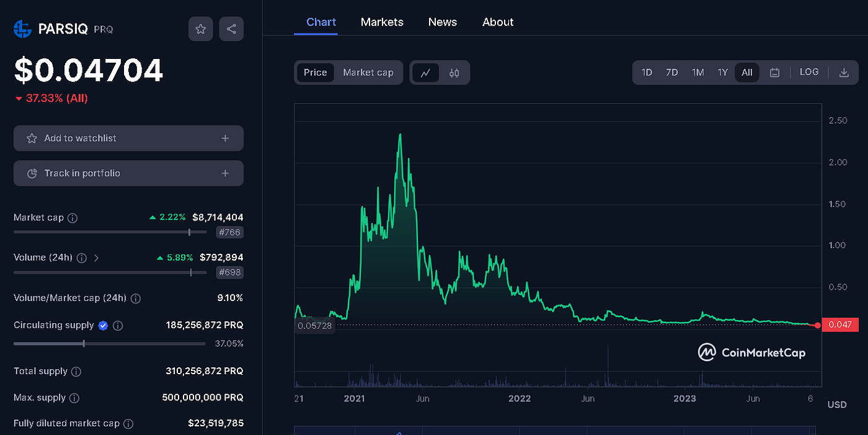This screenshot has height=435, width=868.
Task: Toggle the Market cap chart mode
Action: tap(368, 73)
